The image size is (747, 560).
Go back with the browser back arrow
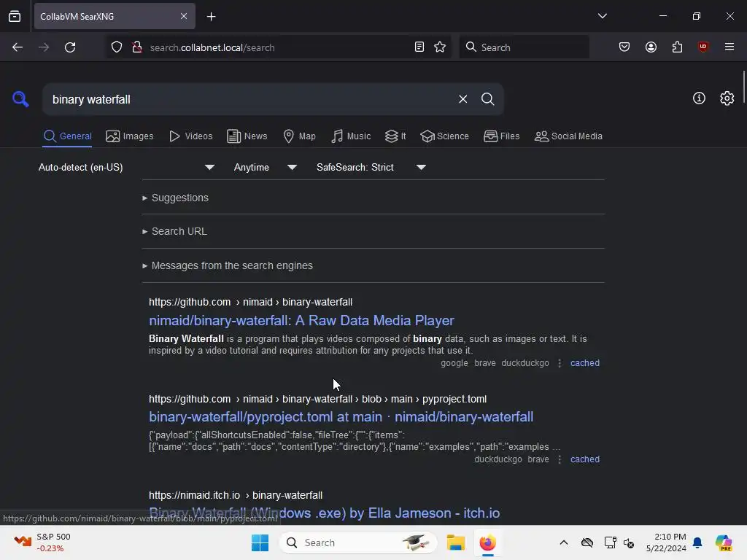pos(18,47)
